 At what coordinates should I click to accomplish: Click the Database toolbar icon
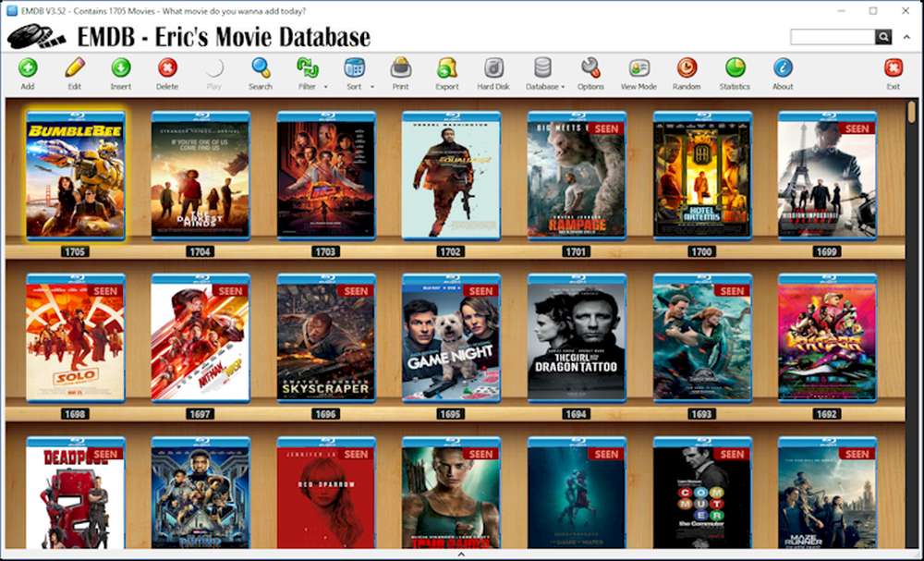(542, 67)
